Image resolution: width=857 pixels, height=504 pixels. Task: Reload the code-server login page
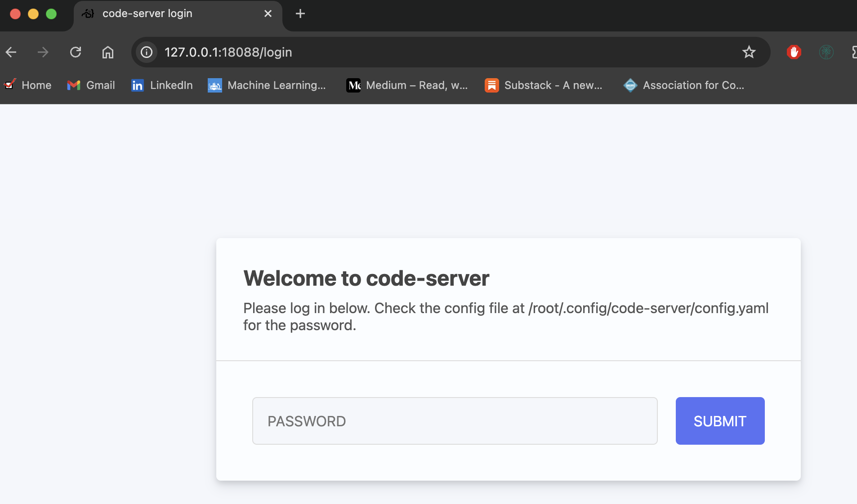[x=76, y=53]
